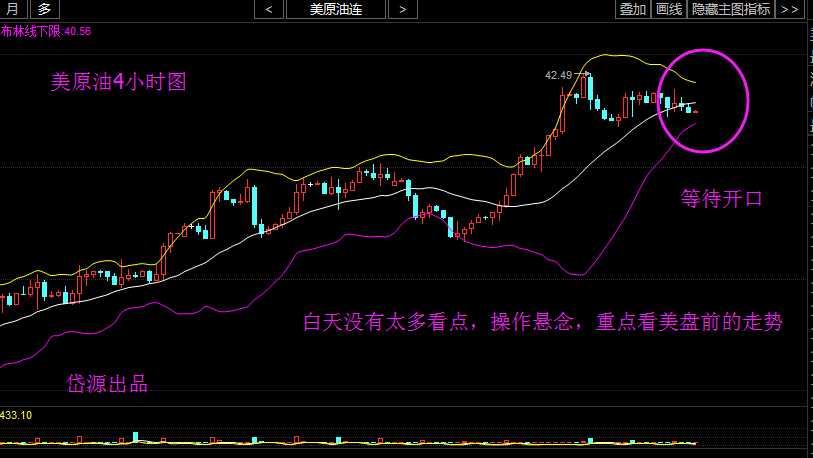Select the 42.49 high price marker
The width and height of the screenshot is (813, 458).
[558, 75]
